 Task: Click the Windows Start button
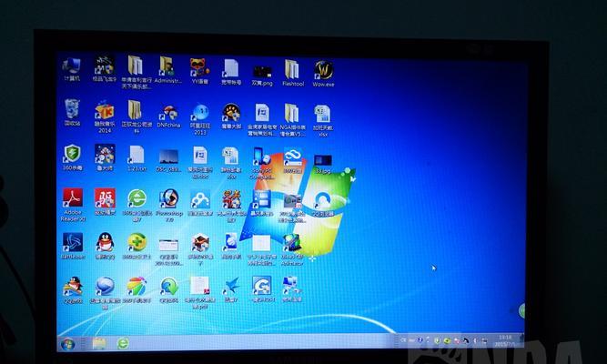click(66, 344)
